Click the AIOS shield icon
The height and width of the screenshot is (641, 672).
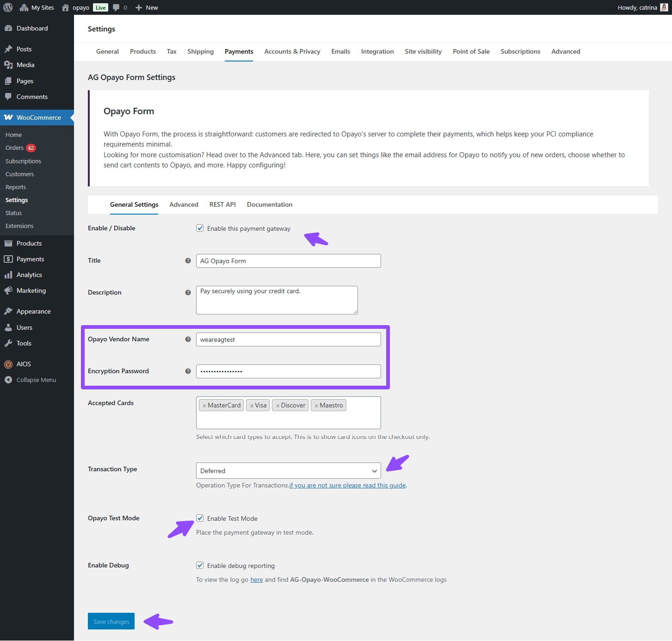tap(8, 364)
